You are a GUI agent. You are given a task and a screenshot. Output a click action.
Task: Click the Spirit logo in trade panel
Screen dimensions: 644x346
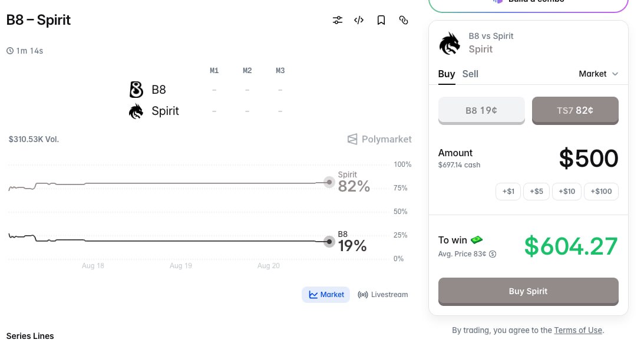450,43
